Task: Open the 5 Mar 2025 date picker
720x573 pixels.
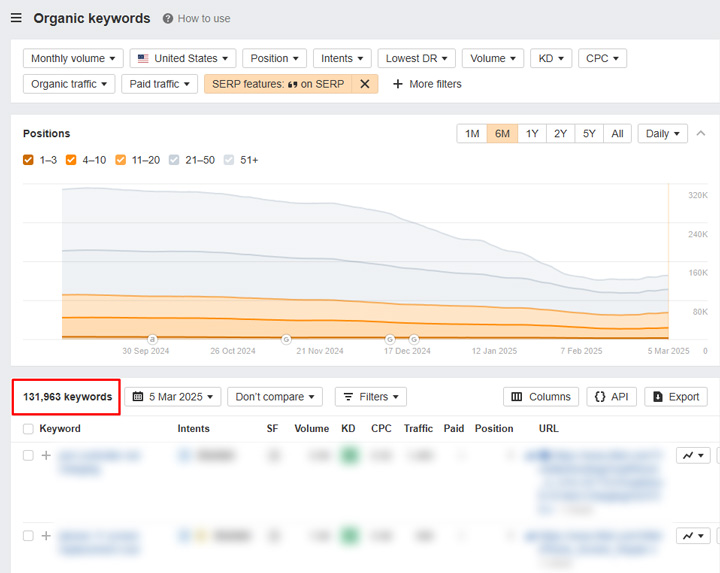Action: pos(173,397)
